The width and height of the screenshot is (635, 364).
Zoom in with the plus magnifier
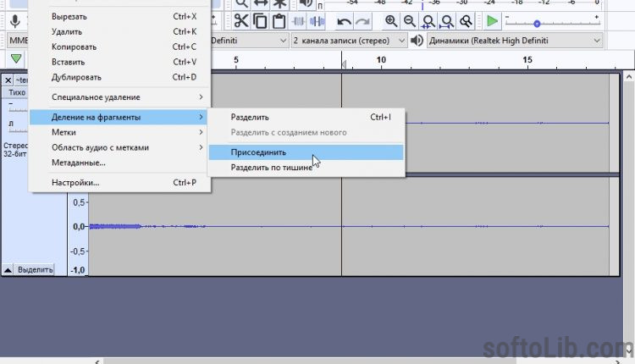click(391, 20)
